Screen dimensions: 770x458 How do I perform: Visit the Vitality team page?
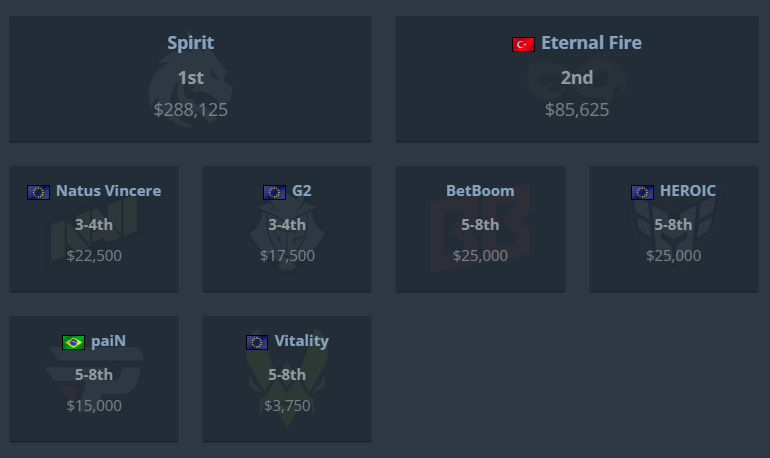tap(302, 341)
